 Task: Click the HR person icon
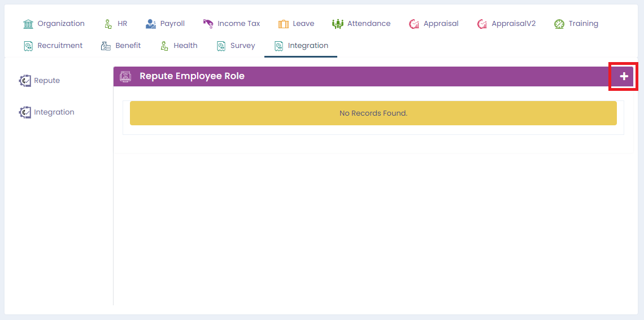(108, 24)
